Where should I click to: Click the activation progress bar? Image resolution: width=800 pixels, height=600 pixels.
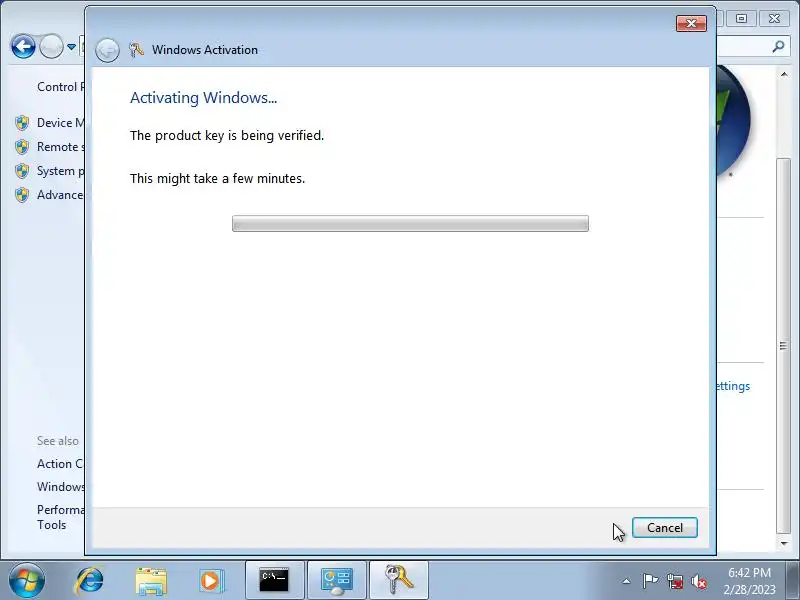pos(410,223)
